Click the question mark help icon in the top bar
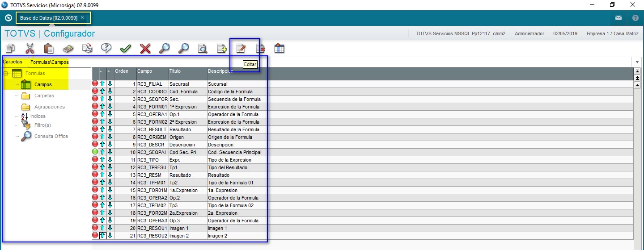The width and height of the screenshot is (644, 250). tap(635, 18)
